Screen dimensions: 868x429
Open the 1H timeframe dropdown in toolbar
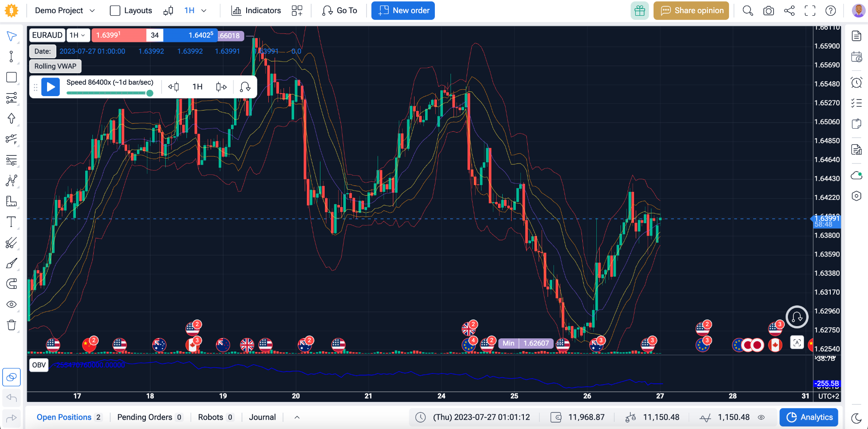click(x=195, y=11)
